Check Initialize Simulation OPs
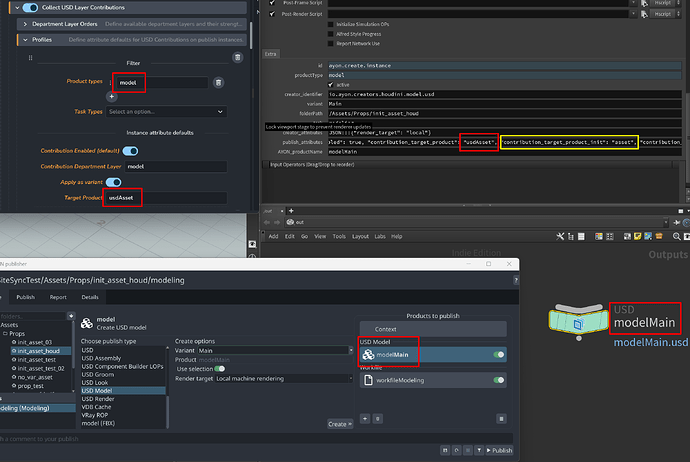690x462 pixels. 330,24
